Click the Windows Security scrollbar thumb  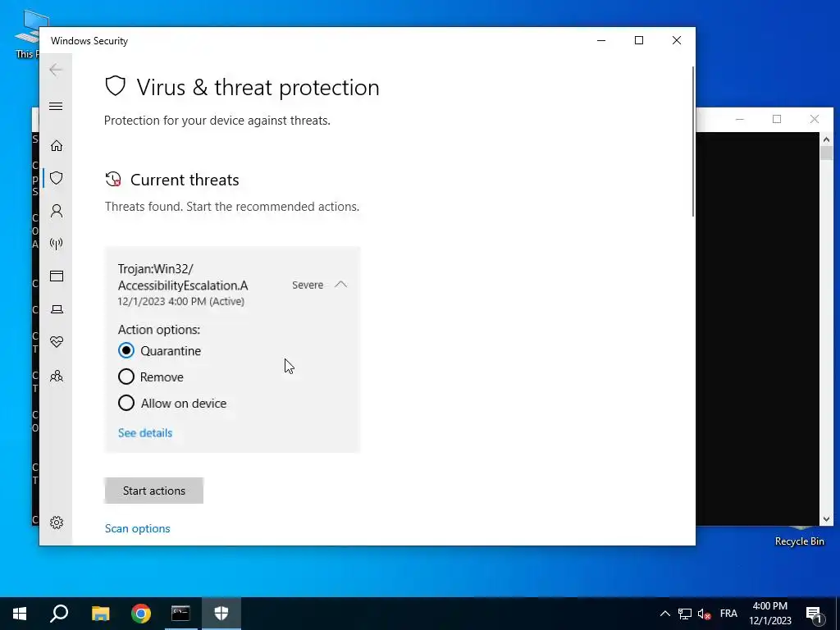[x=693, y=142]
